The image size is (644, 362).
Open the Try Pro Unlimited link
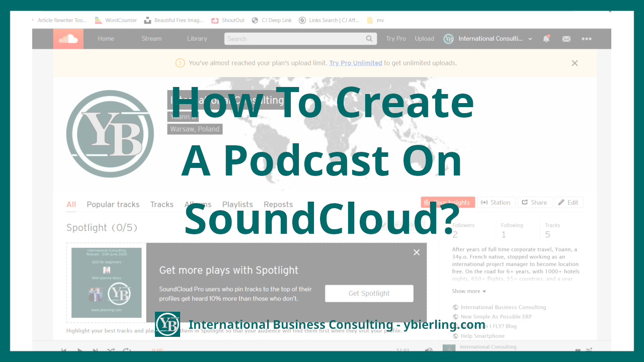(355, 63)
